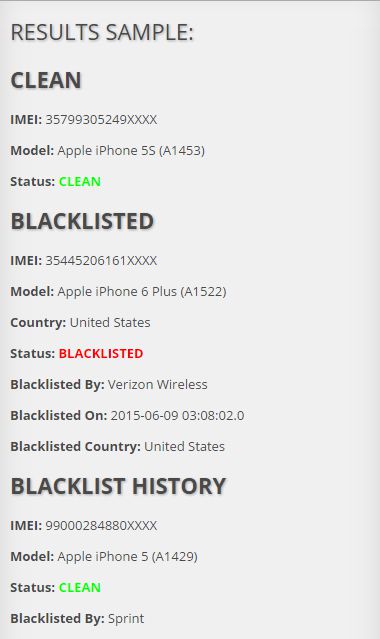Click the green CLEAN status under iPhone 5S
The image size is (380, 639).
point(80,181)
